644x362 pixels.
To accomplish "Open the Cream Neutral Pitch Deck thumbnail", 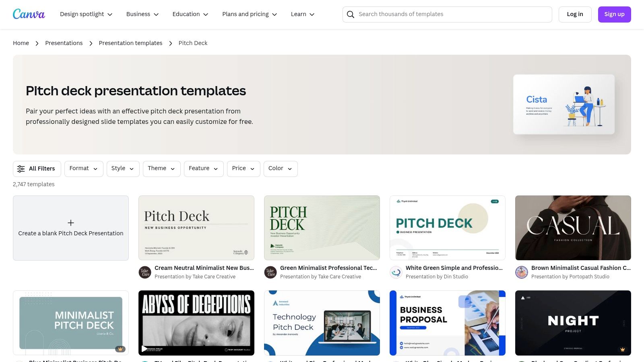I will click(x=196, y=228).
